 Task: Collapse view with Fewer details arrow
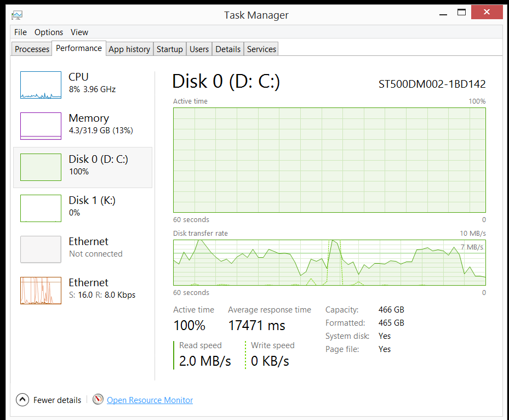tap(22, 400)
